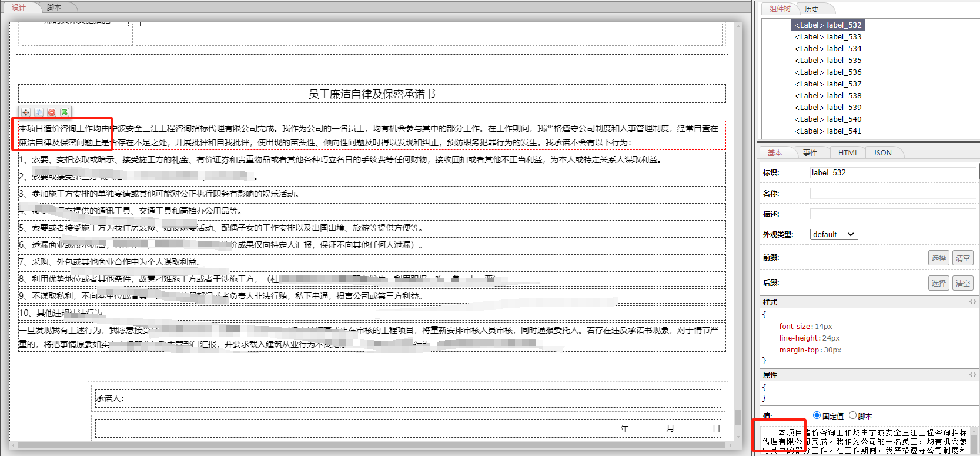Open the 历史 tab

tap(812, 9)
